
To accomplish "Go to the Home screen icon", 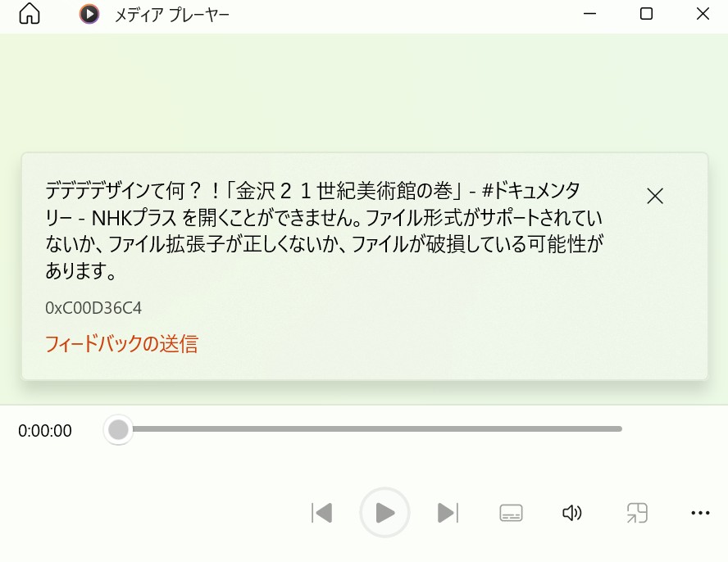I will tap(30, 13).
